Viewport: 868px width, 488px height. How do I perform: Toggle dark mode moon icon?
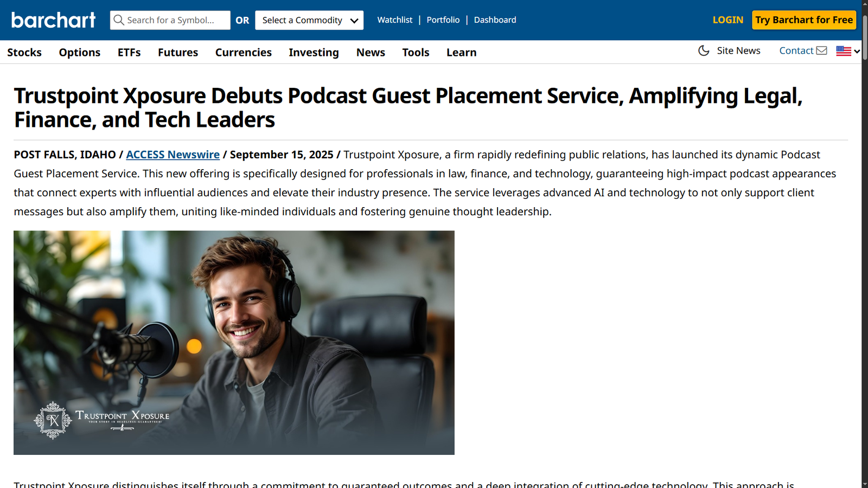point(704,50)
